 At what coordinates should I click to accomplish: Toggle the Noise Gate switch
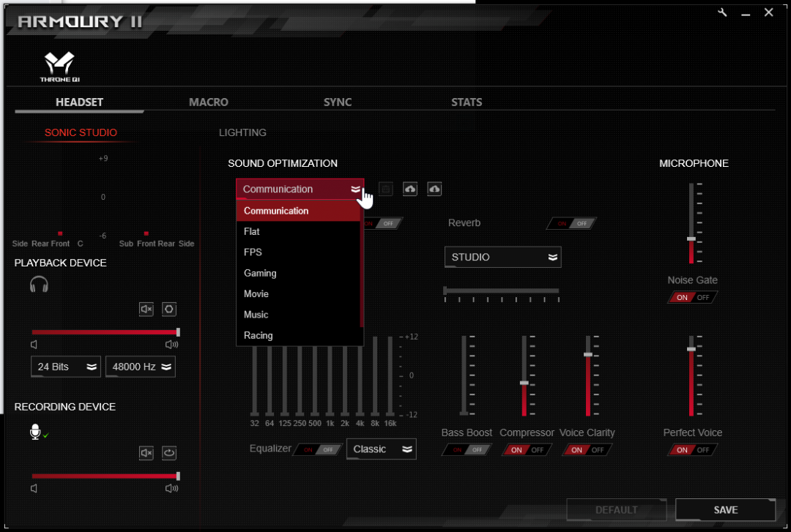pos(692,298)
